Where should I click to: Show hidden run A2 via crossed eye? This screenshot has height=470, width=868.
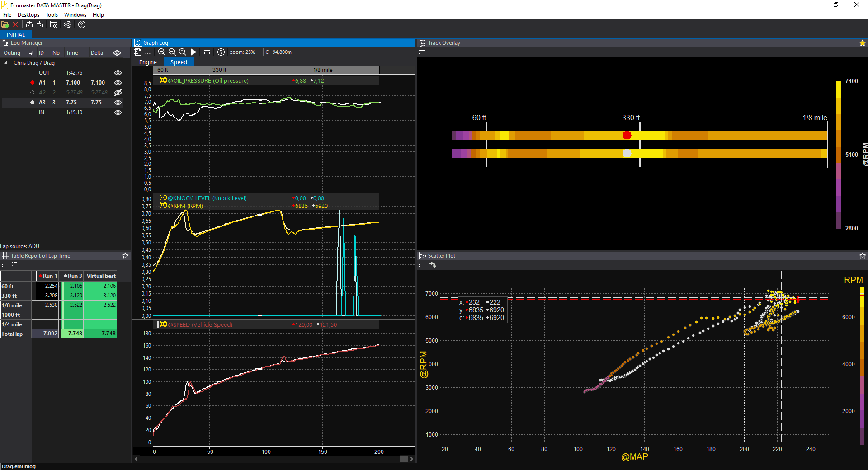pos(118,93)
